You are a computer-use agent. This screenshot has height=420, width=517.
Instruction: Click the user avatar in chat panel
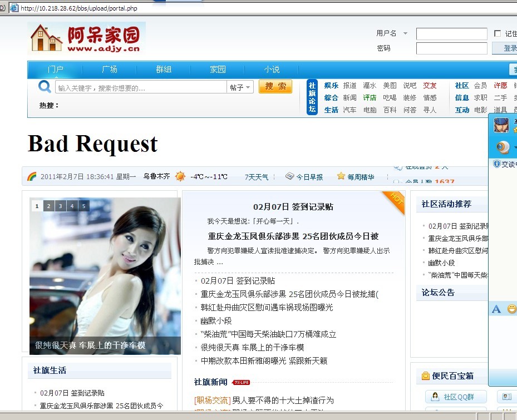pos(501,125)
